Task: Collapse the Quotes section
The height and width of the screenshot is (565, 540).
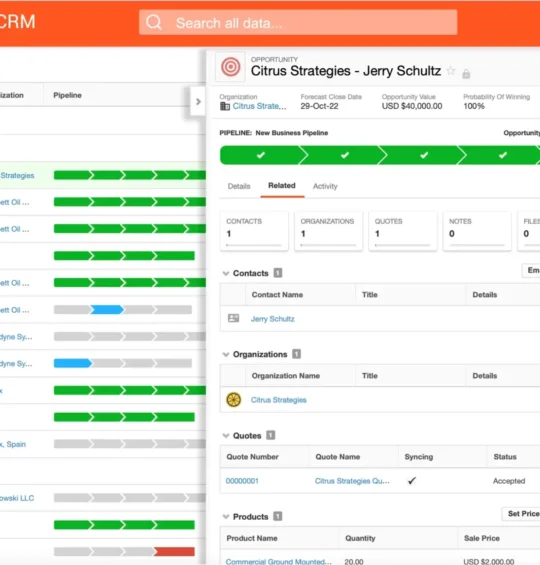Action: [226, 436]
